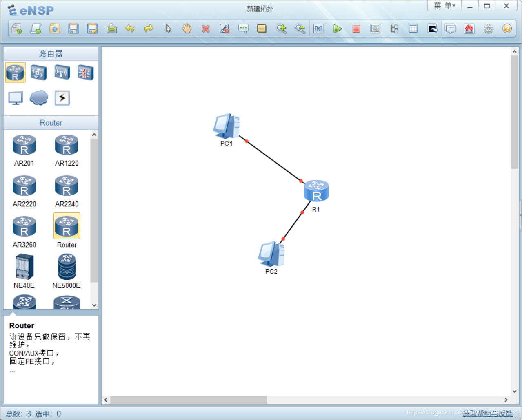Select the cloud other-devices category

[x=39, y=98]
